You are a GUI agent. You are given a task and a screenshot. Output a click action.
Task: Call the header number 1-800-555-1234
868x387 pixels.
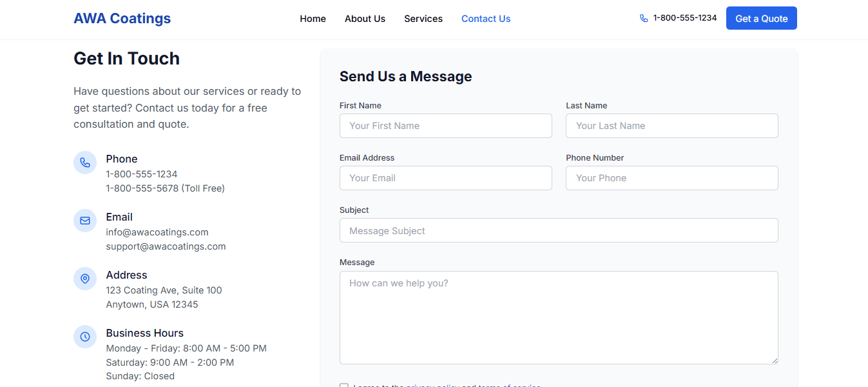[685, 18]
